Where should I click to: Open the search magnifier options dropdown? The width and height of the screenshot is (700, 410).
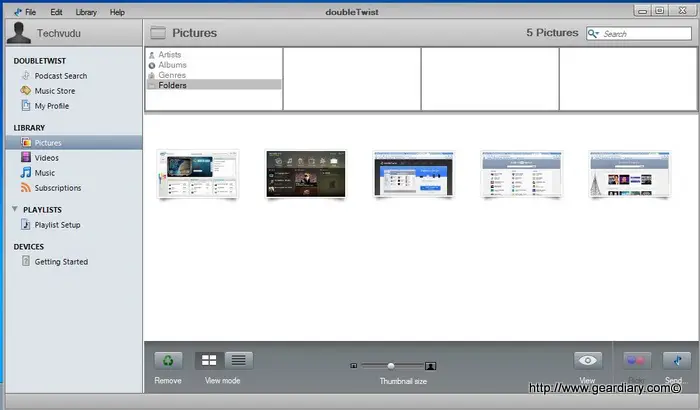(x=593, y=33)
